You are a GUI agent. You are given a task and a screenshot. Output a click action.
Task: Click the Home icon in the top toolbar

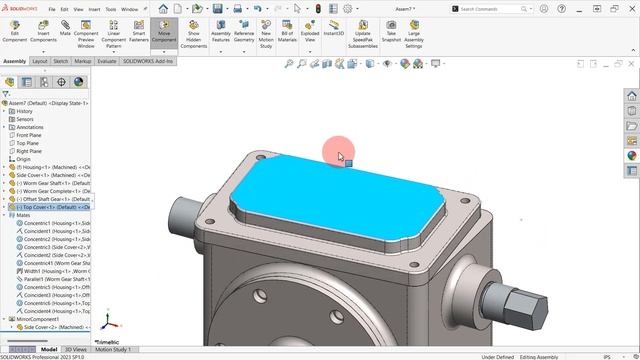[163, 9]
